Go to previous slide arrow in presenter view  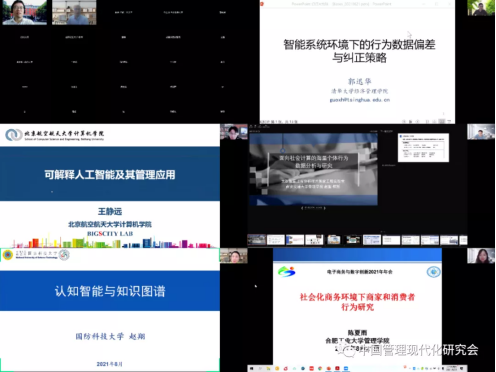(302, 208)
